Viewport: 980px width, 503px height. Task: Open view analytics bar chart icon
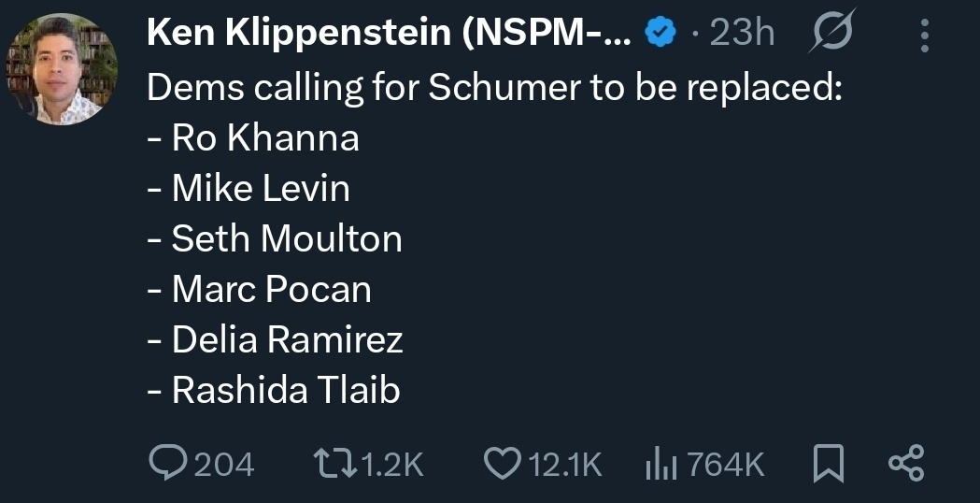[x=661, y=464]
